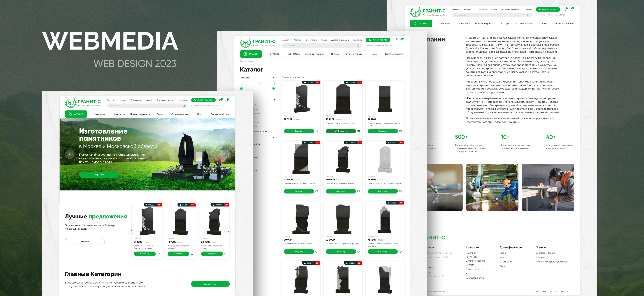The width and height of the screenshot is (644, 296).
Task: Click green КАТАЛОГ button on catalog page
Action: [x=251, y=54]
